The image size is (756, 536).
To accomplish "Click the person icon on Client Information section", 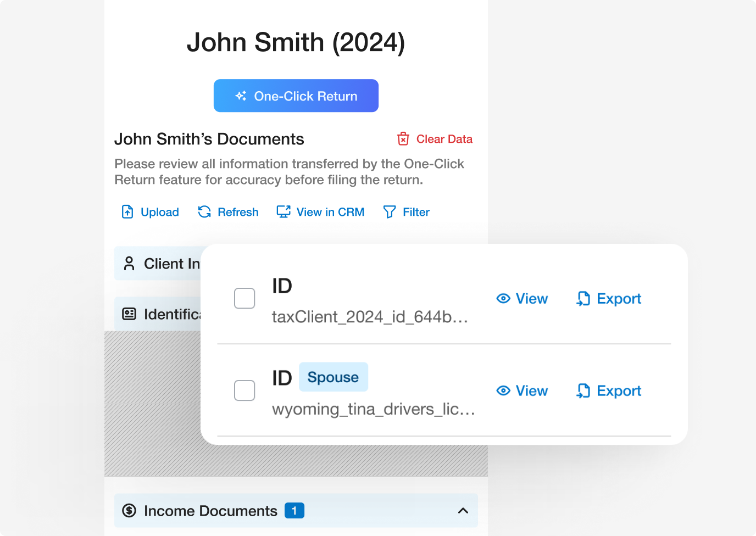I will [x=129, y=264].
